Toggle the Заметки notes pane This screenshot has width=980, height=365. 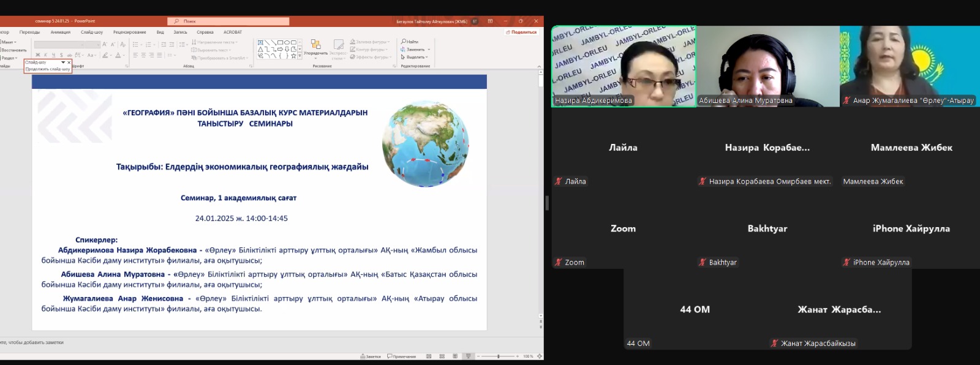371,356
